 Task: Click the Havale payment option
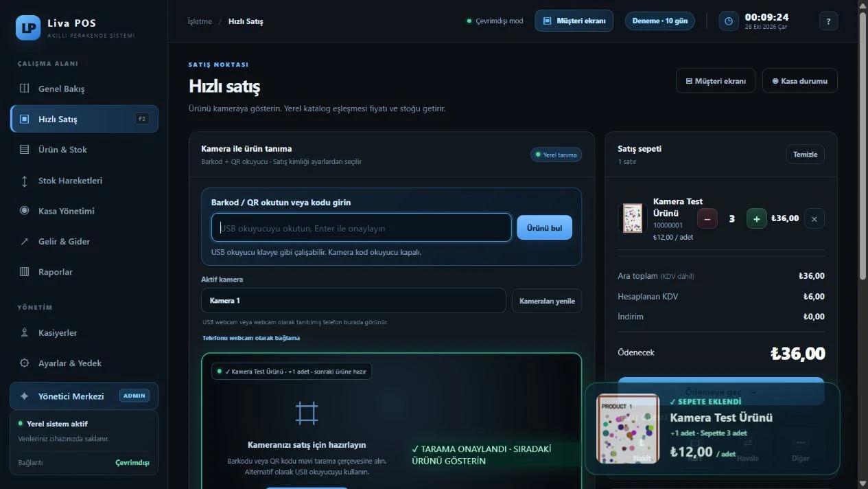pyautogui.click(x=747, y=448)
